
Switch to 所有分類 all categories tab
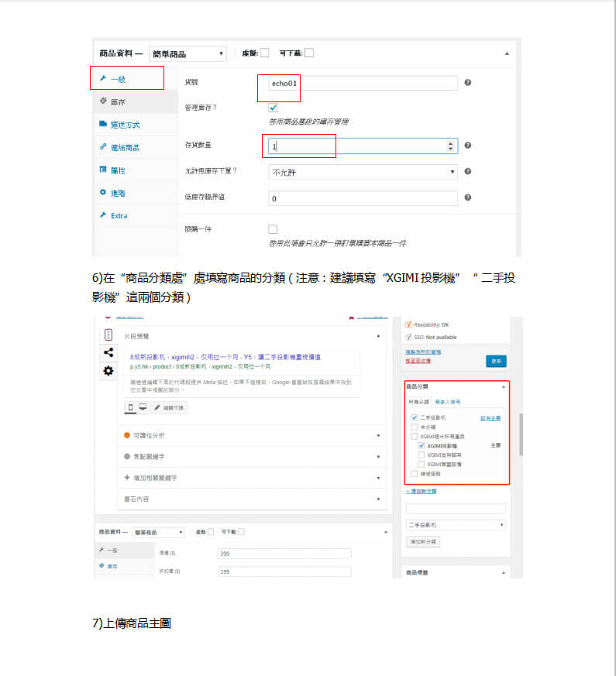coord(418,402)
